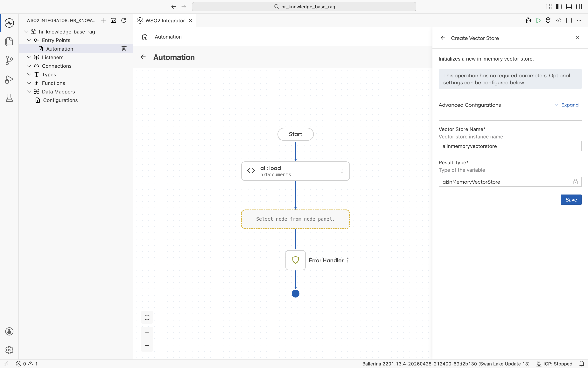Open the Explorer files icon
Image resolution: width=588 pixels, height=368 pixels.
9,42
